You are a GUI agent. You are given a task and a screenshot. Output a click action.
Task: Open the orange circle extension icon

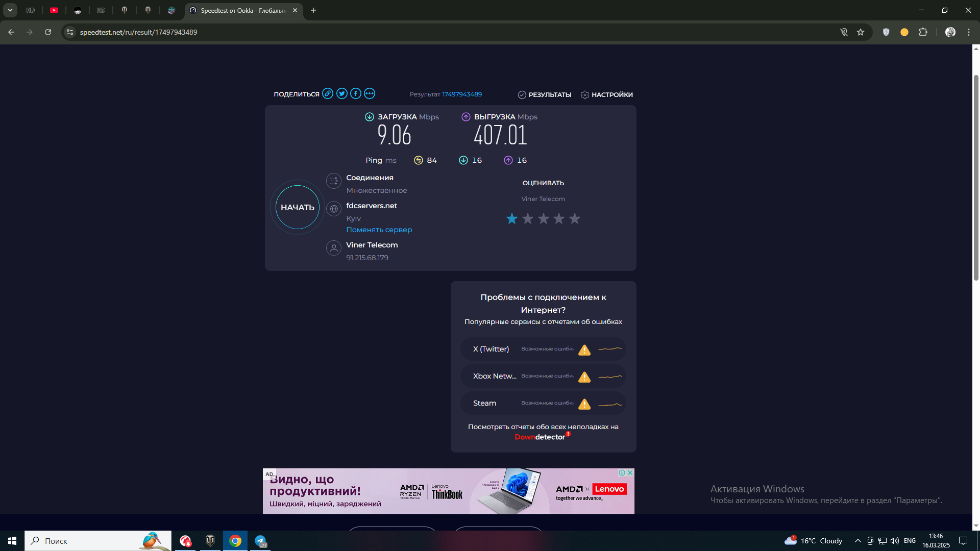[x=904, y=32]
